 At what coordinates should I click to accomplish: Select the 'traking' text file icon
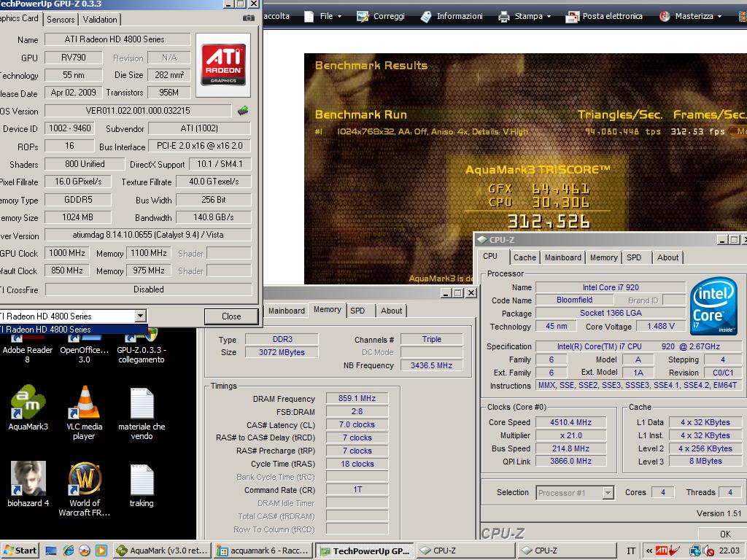click(x=142, y=485)
